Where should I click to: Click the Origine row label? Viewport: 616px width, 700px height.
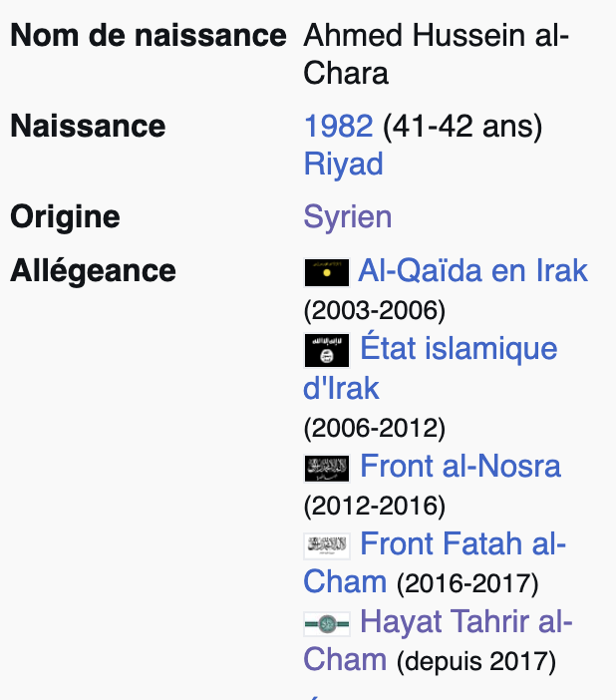tap(65, 217)
